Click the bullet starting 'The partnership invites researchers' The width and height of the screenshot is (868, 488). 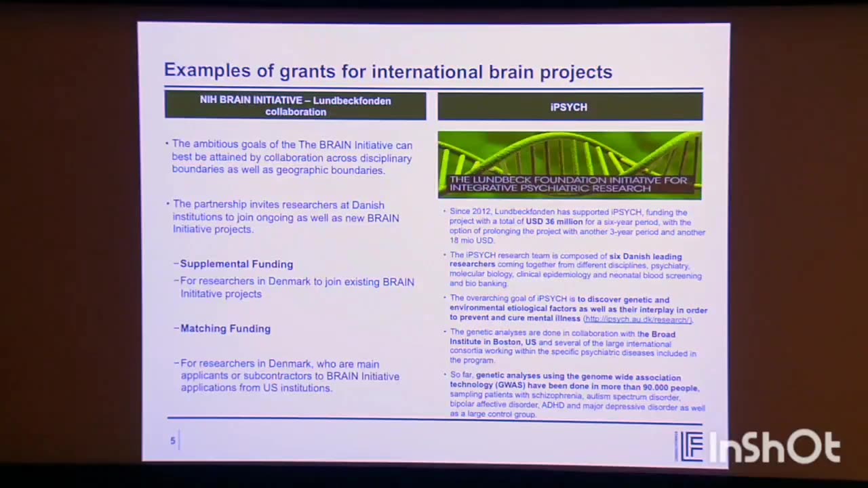(x=285, y=217)
